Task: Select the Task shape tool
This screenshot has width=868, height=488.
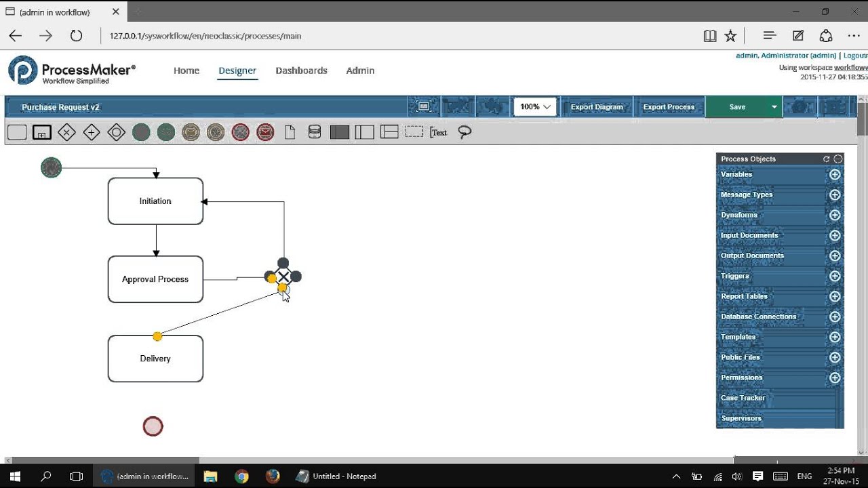Action: [17, 132]
